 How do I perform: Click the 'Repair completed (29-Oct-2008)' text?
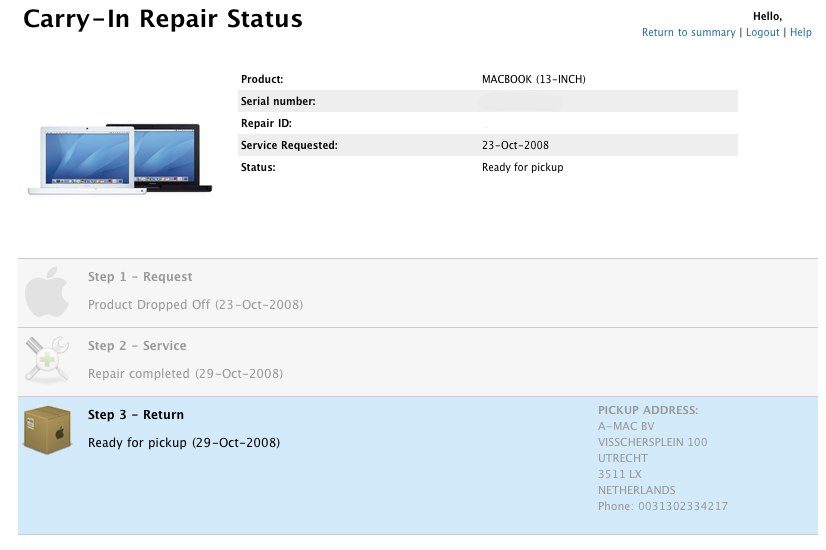185,374
